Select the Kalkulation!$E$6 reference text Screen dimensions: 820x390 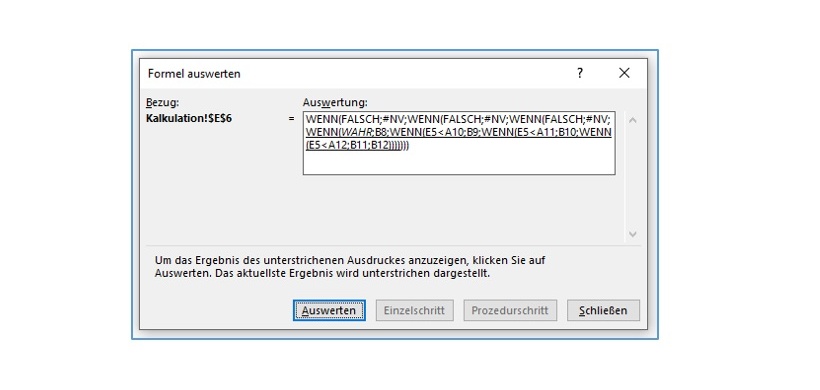click(189, 119)
